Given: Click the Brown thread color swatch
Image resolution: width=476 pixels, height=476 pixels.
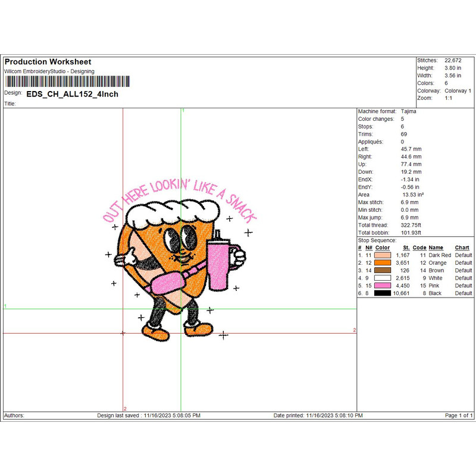Looking at the screenshot, I should click(x=383, y=271).
